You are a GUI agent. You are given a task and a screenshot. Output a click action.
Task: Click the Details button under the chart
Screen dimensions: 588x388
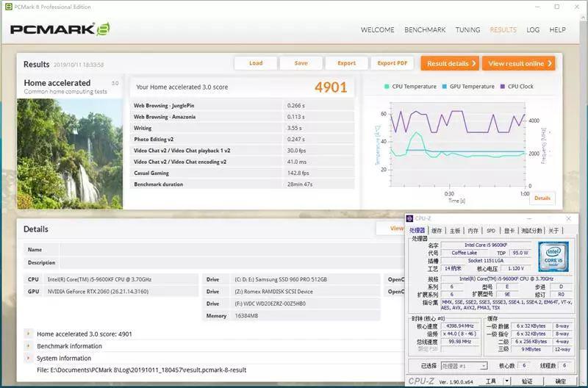point(542,198)
